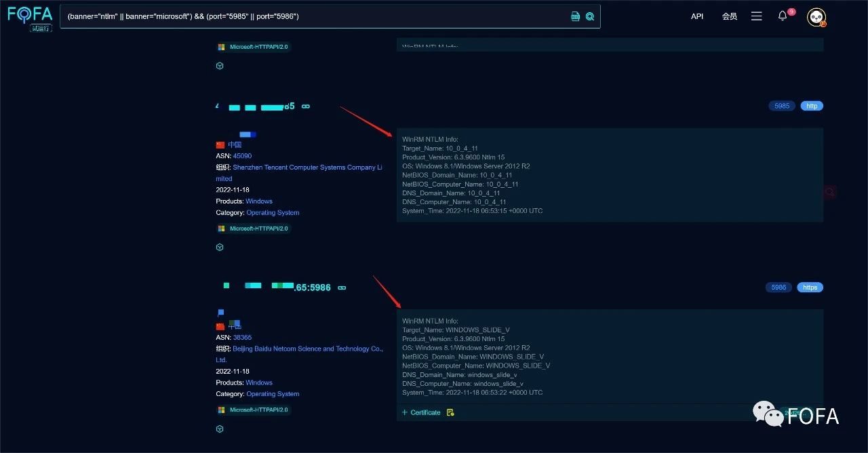Select System_Time 06:53:22 line
The height and width of the screenshot is (453, 868).
473,392
